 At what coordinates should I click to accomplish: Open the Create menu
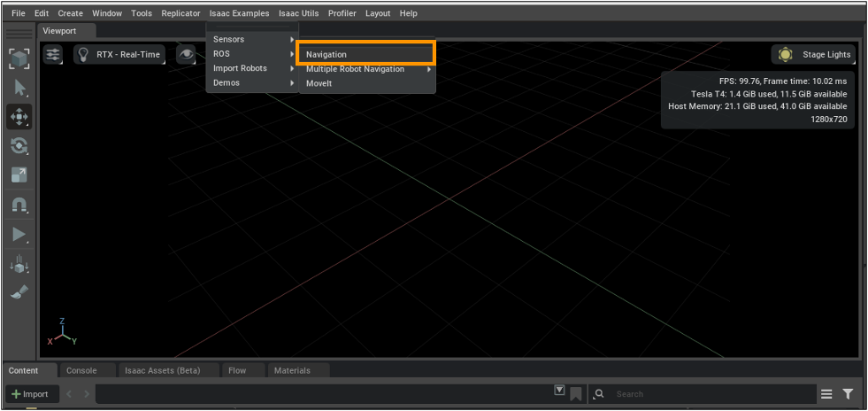[70, 13]
